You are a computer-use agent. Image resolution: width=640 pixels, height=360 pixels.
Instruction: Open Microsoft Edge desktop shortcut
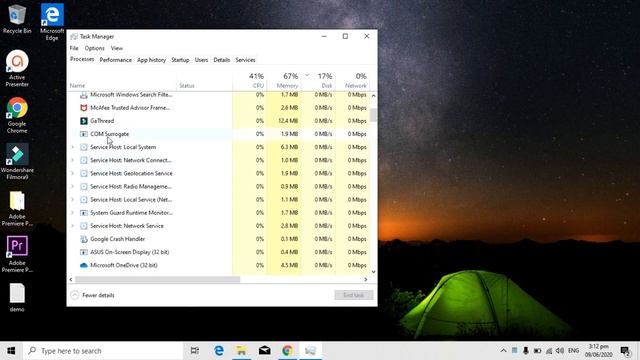pos(52,22)
